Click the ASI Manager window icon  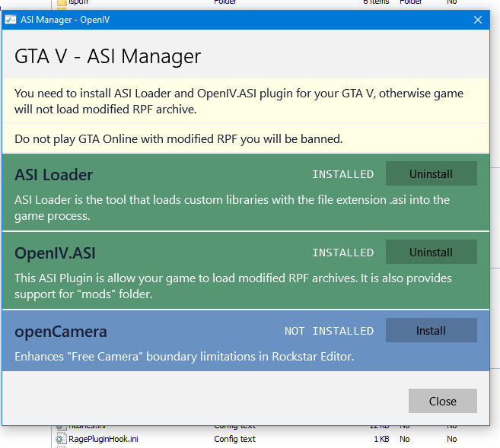pos(11,20)
